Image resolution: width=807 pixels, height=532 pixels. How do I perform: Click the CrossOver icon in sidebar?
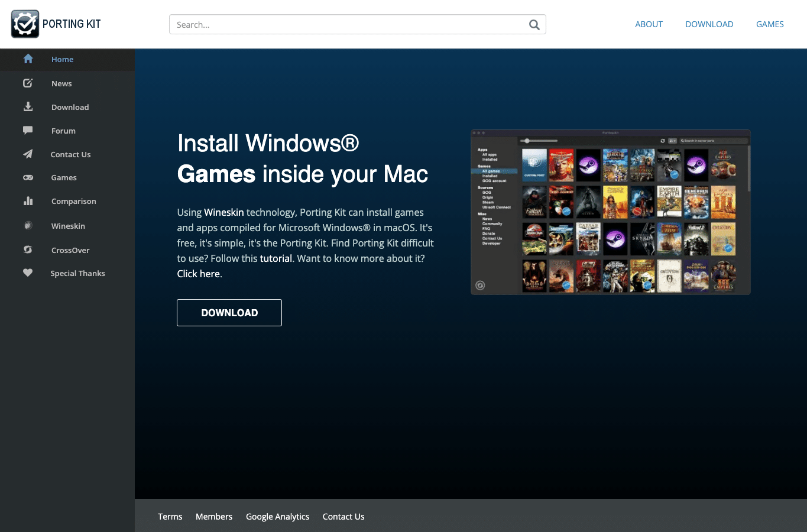tap(28, 249)
